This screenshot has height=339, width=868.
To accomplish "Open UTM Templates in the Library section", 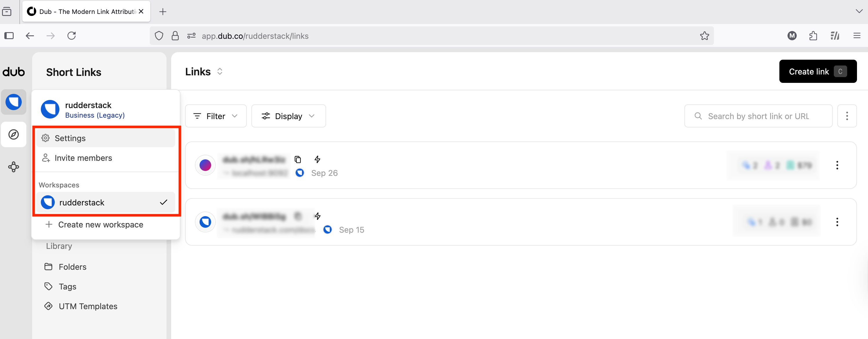I will 87,306.
